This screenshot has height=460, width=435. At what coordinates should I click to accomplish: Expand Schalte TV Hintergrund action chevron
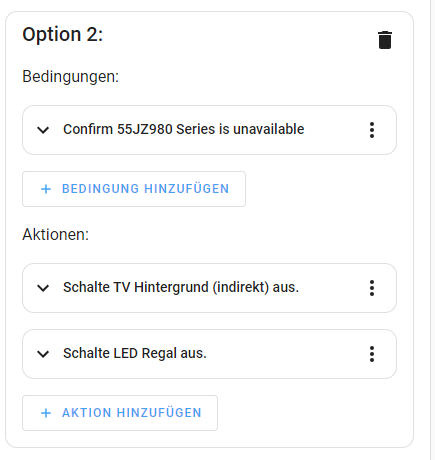[43, 288]
